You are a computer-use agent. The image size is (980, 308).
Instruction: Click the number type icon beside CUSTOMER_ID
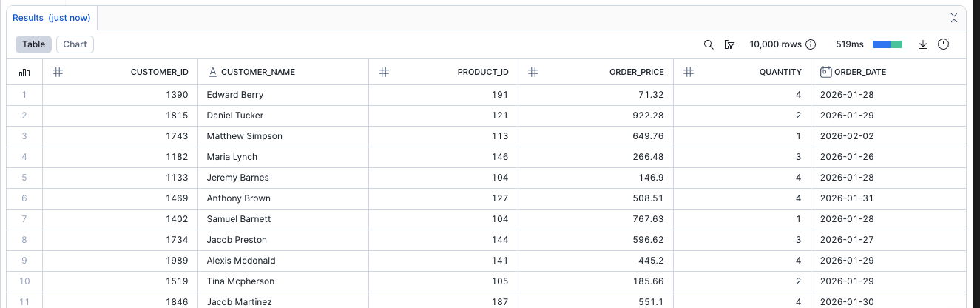(58, 72)
